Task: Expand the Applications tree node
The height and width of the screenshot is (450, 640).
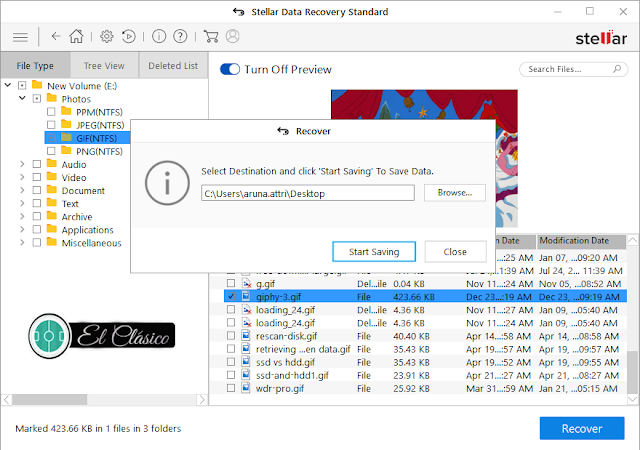Action: pos(22,229)
